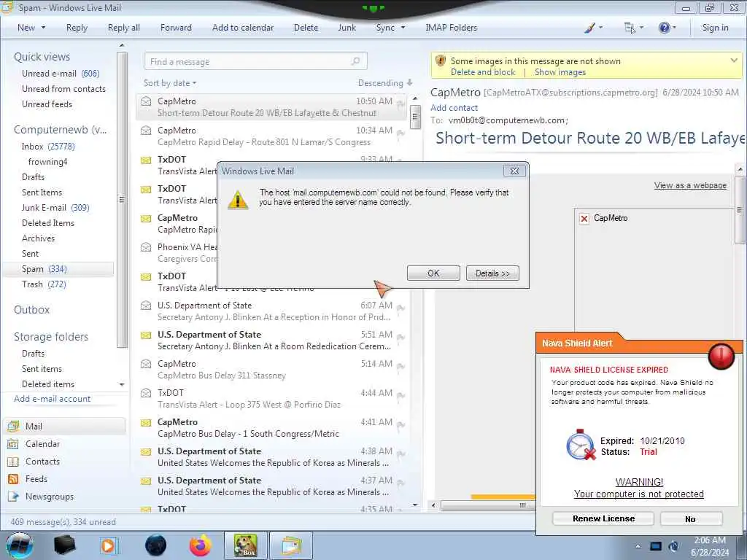The height and width of the screenshot is (560, 747).
Task: Click the Outbox heading
Action: [x=31, y=309]
